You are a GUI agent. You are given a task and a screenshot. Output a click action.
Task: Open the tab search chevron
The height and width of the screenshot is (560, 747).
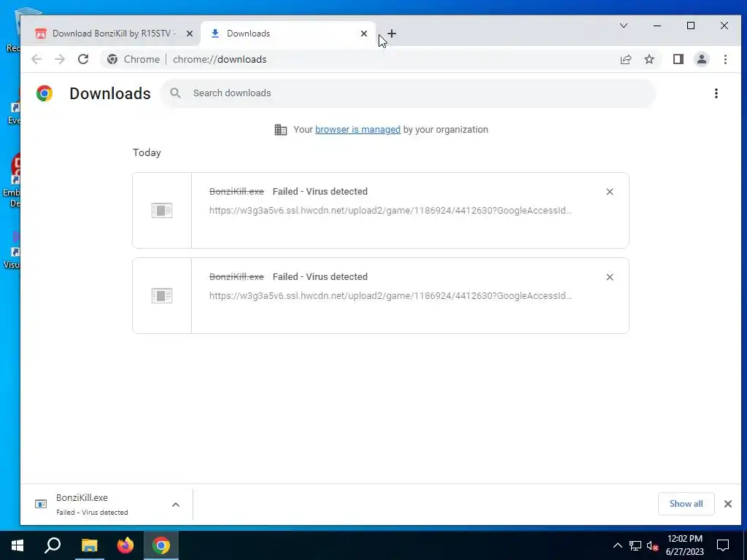click(624, 26)
